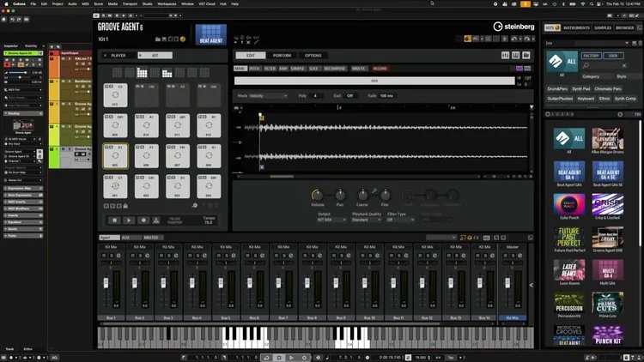Click the Apple menu icon
644x362 pixels.
[x=6, y=3]
